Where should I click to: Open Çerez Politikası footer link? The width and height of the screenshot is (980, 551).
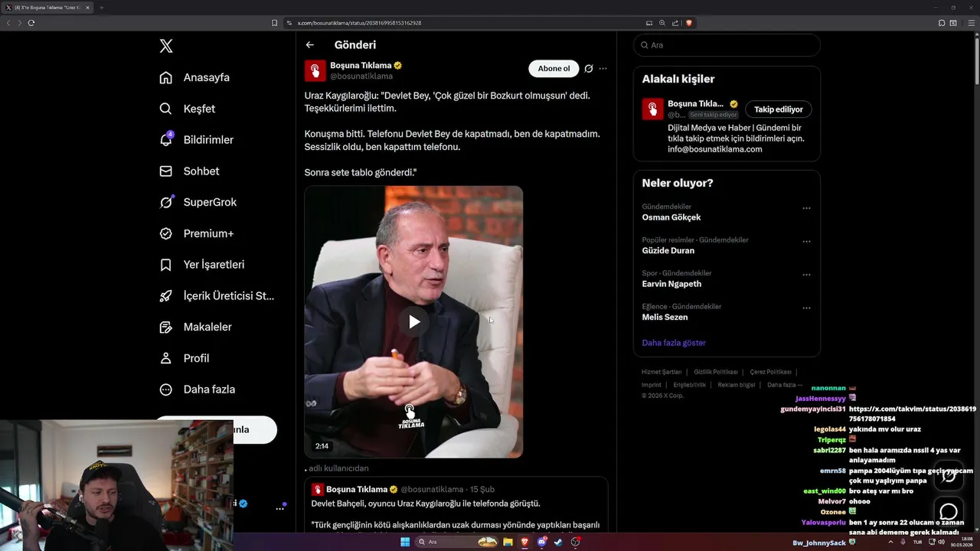771,372
